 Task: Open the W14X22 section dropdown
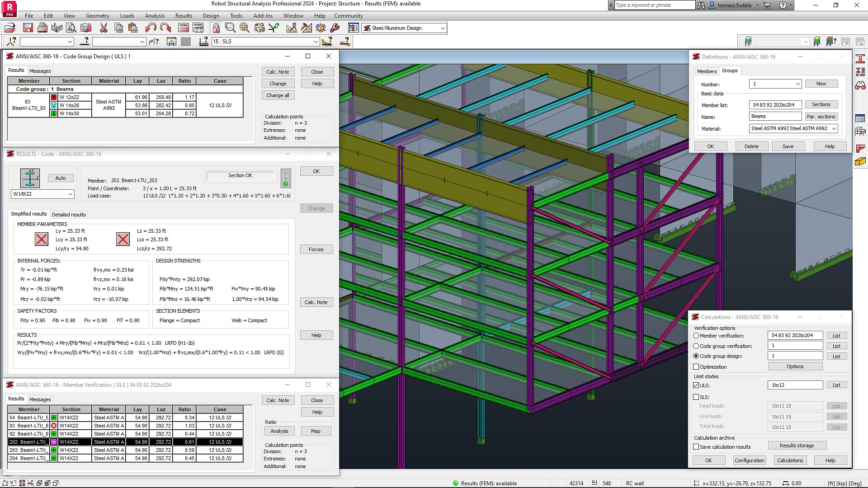(70, 194)
